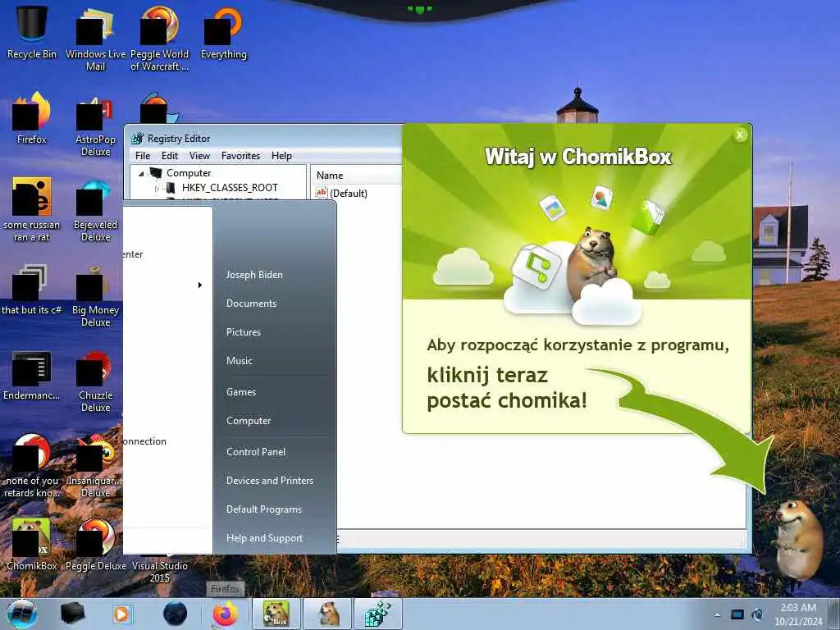Image resolution: width=840 pixels, height=630 pixels.
Task: Switch to hamster ChomikBox taskbar button
Action: [327, 614]
